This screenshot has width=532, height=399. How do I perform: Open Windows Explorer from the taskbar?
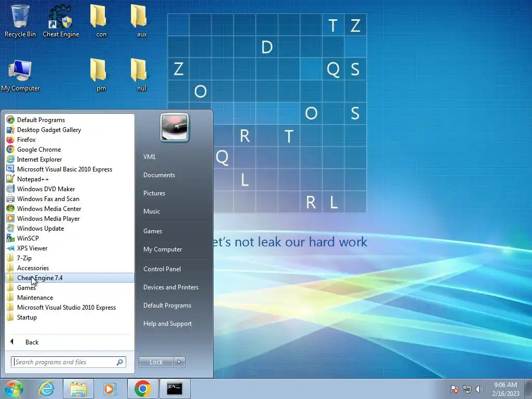tap(78, 389)
